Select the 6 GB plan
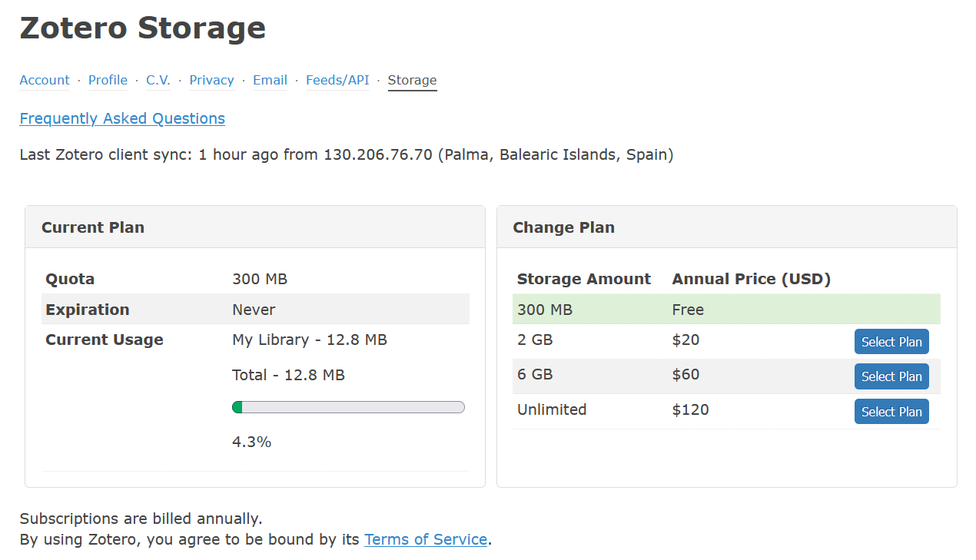Screen dimensions: 976x560 (891, 376)
